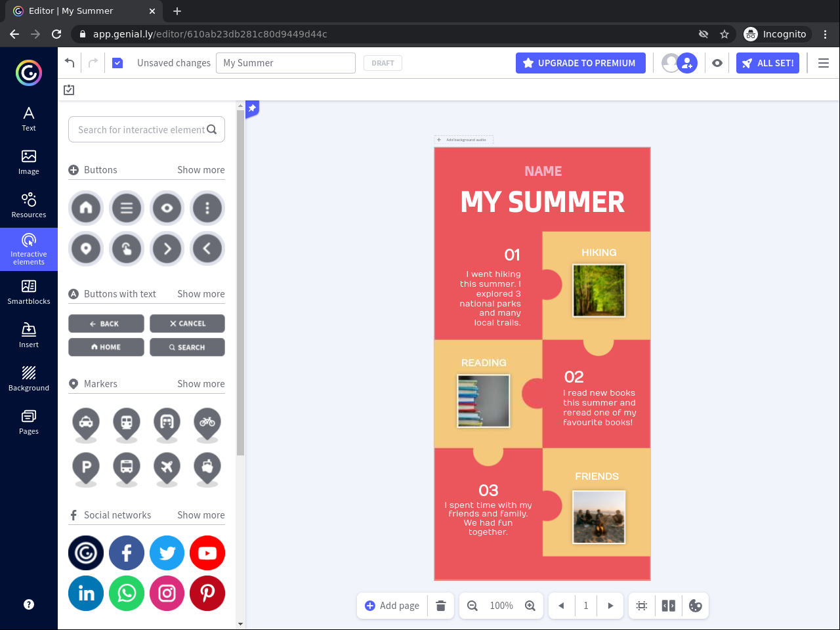840x630 pixels.
Task: Select the three-dots round button element
Action: coord(207,208)
